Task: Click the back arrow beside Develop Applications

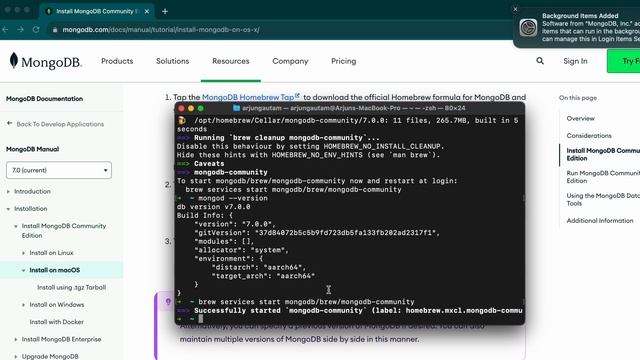Action: (9, 123)
